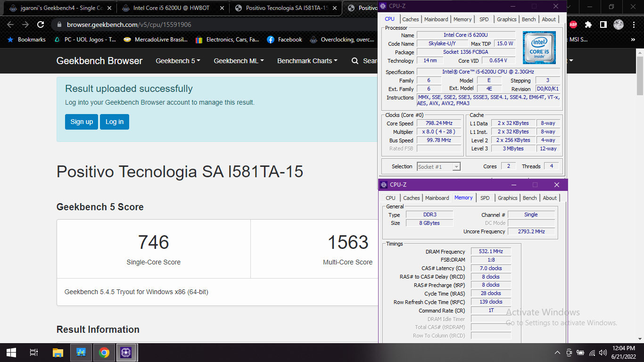644x362 pixels.
Task: Open the Graphics tab in top CPU-Z
Action: 507,19
